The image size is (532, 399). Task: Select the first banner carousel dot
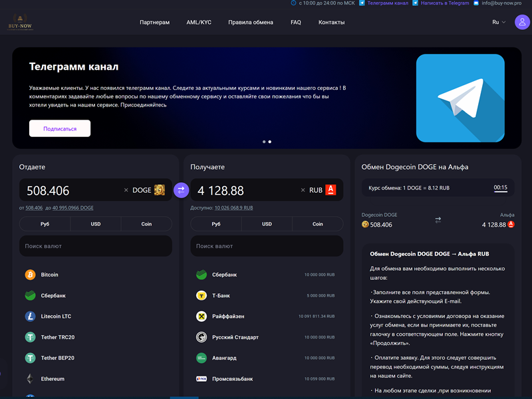coord(264,142)
